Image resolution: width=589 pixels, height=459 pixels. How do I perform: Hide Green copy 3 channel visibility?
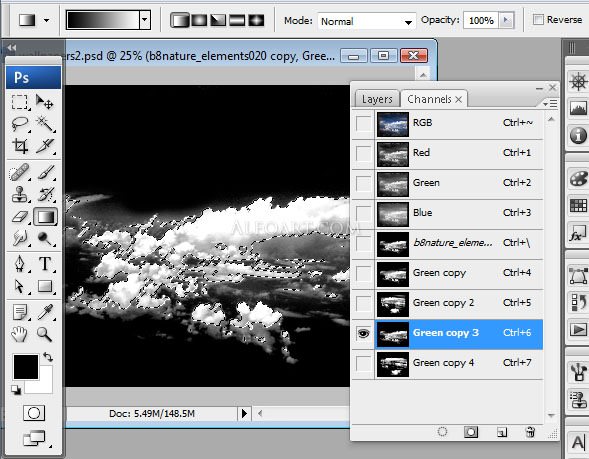click(x=363, y=334)
